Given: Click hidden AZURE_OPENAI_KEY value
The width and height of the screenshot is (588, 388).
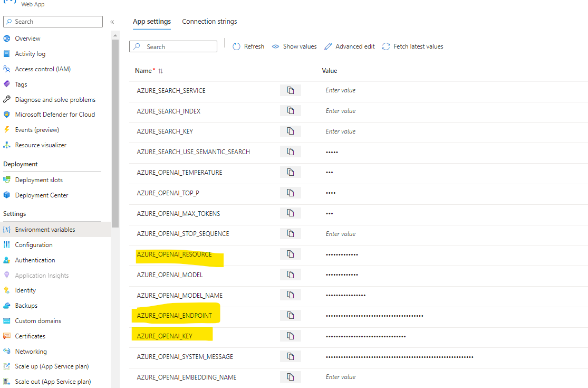Looking at the screenshot, I should click(365, 337).
